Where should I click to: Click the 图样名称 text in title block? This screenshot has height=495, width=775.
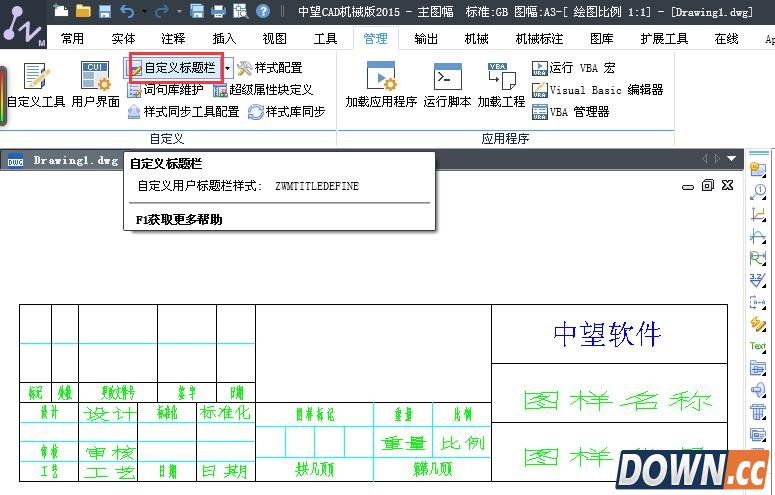click(x=618, y=400)
